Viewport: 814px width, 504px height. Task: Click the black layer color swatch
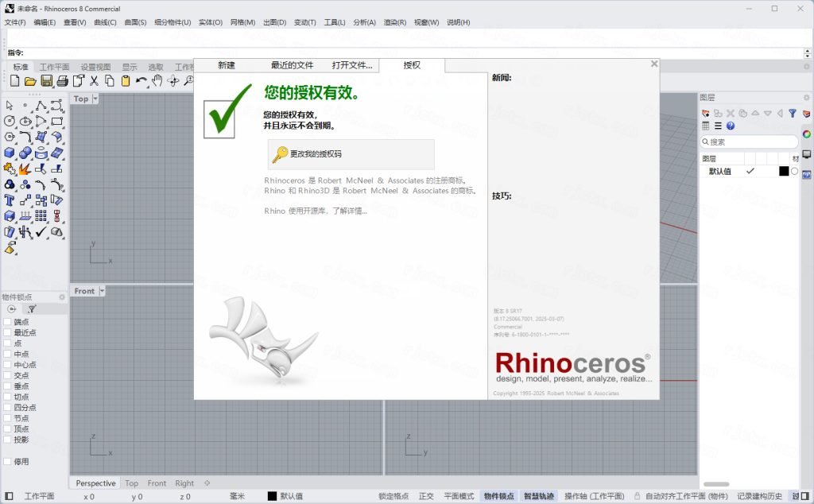click(784, 171)
